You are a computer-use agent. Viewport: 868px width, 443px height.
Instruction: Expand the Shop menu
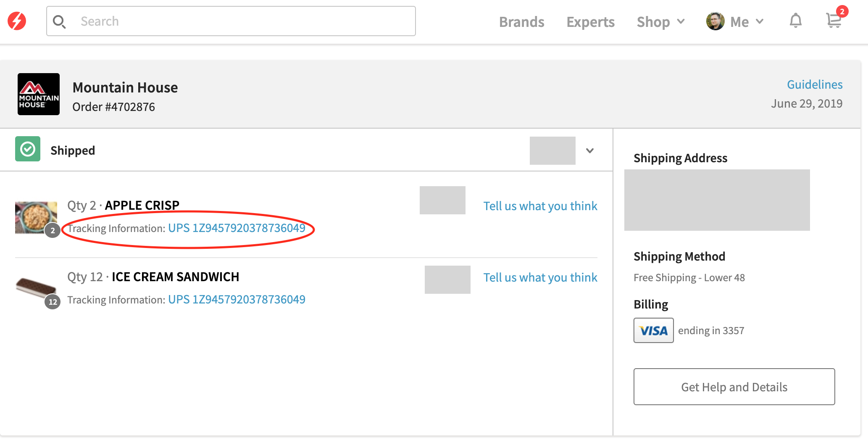tap(661, 22)
